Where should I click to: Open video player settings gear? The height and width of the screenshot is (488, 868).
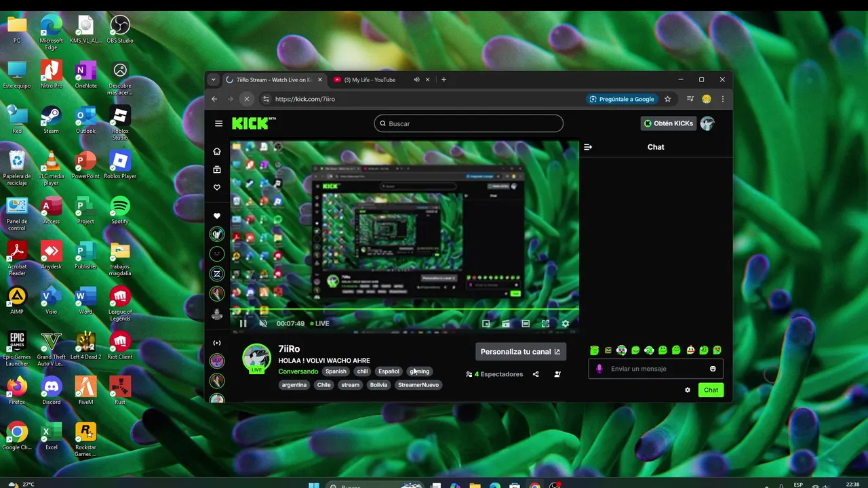[x=565, y=323]
